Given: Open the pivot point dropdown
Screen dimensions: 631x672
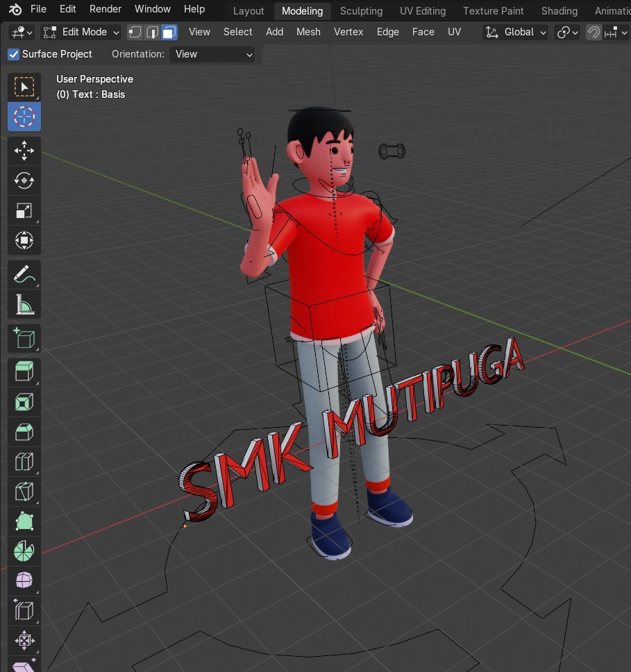Looking at the screenshot, I should pyautogui.click(x=567, y=32).
